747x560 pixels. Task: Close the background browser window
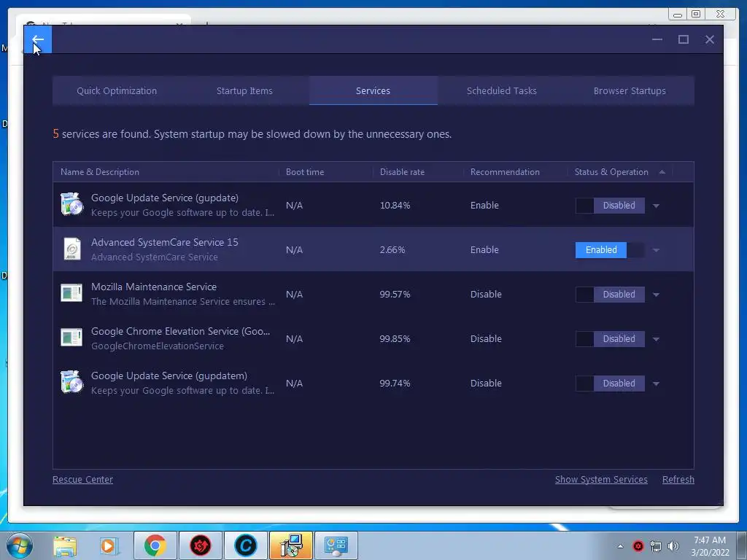pos(720,14)
